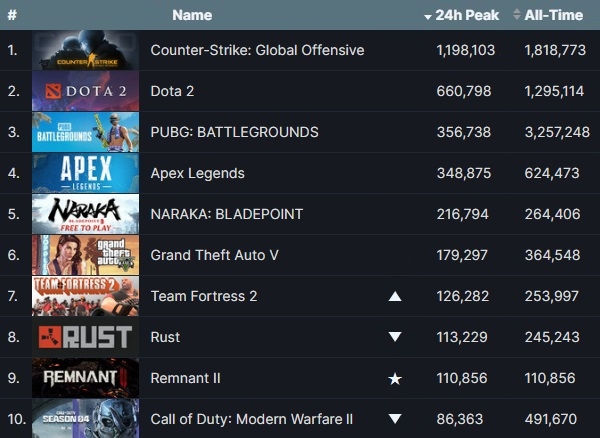Image resolution: width=600 pixels, height=438 pixels.
Task: Open the Rust logo thumbnail
Action: click(85, 337)
